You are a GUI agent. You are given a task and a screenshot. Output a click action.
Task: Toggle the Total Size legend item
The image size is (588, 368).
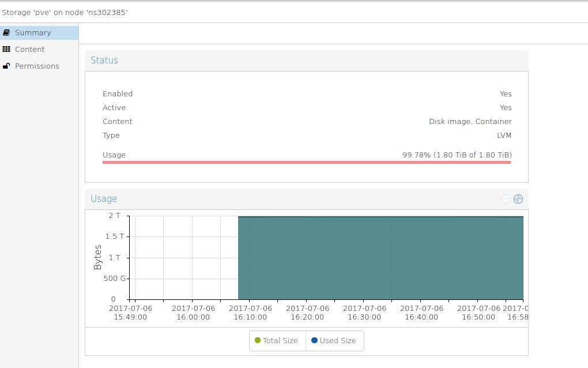click(x=277, y=341)
